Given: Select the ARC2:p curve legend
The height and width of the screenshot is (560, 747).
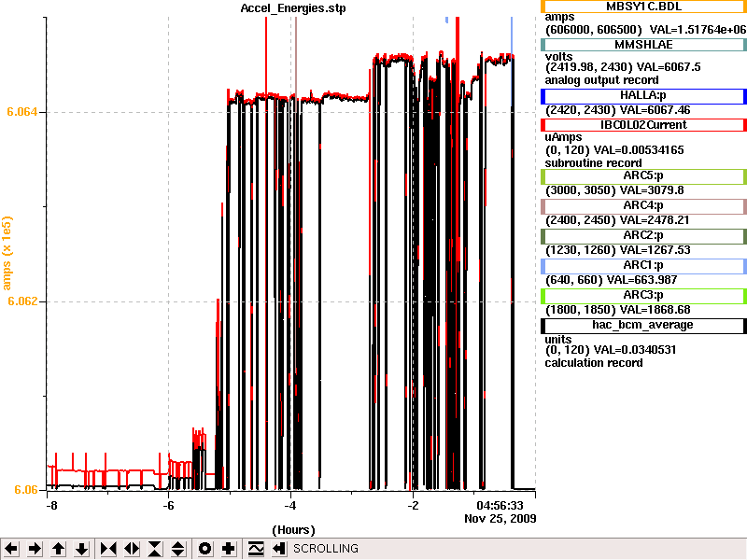Looking at the screenshot, I should (643, 236).
